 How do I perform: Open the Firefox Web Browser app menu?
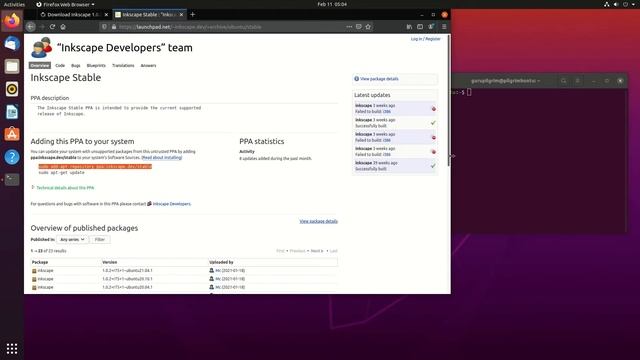[x=65, y=4]
